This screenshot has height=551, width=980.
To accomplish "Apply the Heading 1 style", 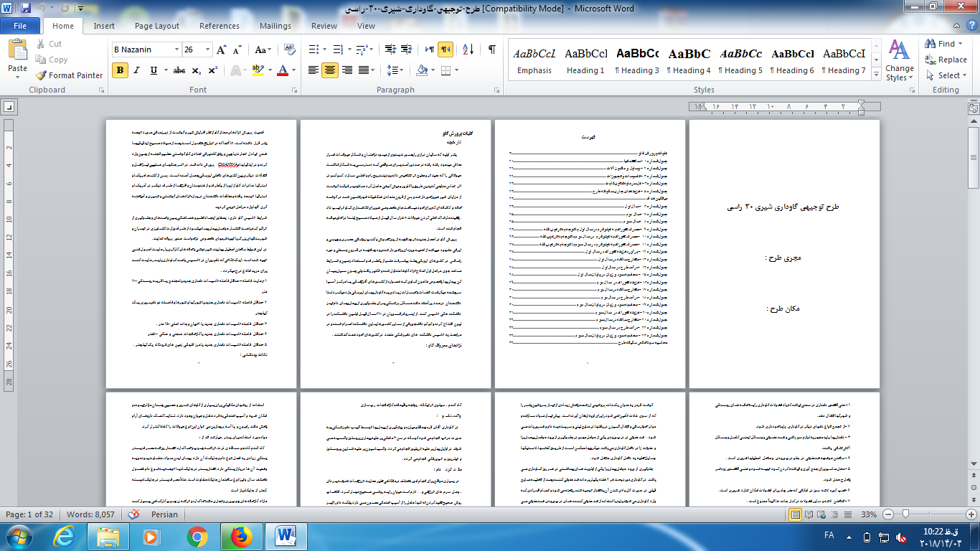I will pyautogui.click(x=585, y=61).
